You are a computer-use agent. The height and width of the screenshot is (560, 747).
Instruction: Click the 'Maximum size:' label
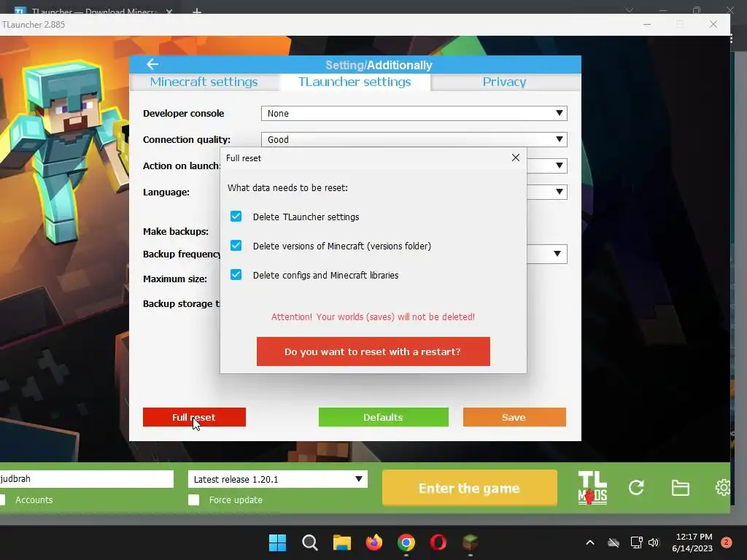pyautogui.click(x=175, y=279)
